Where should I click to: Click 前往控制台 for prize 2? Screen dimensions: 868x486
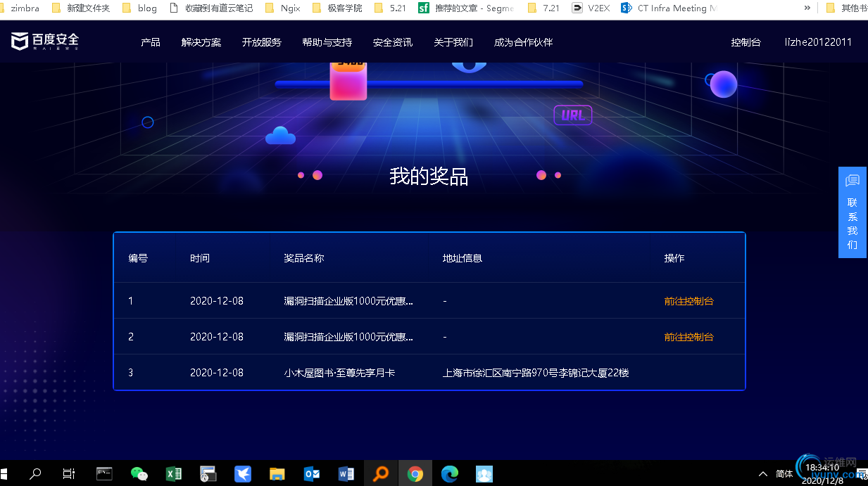click(x=688, y=337)
